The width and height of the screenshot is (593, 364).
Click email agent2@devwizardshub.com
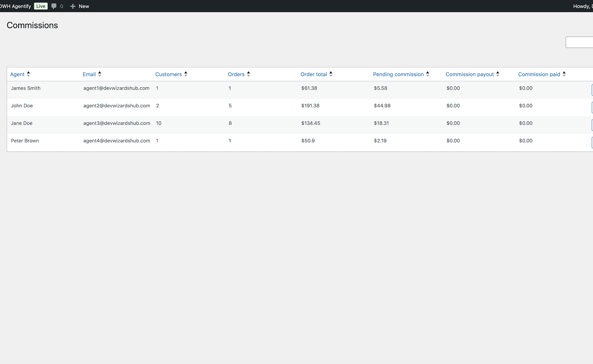[117, 106]
